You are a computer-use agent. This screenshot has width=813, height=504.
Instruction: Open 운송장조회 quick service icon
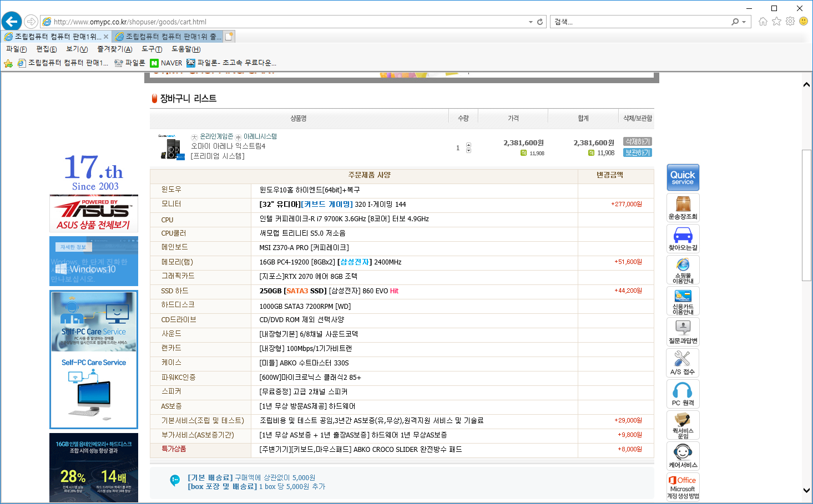pos(683,208)
